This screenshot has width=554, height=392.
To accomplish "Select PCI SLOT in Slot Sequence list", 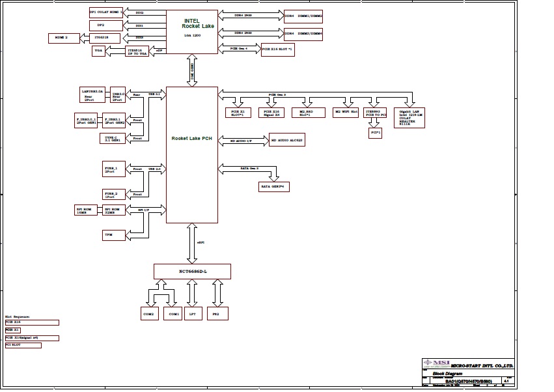I will click(x=23, y=345).
